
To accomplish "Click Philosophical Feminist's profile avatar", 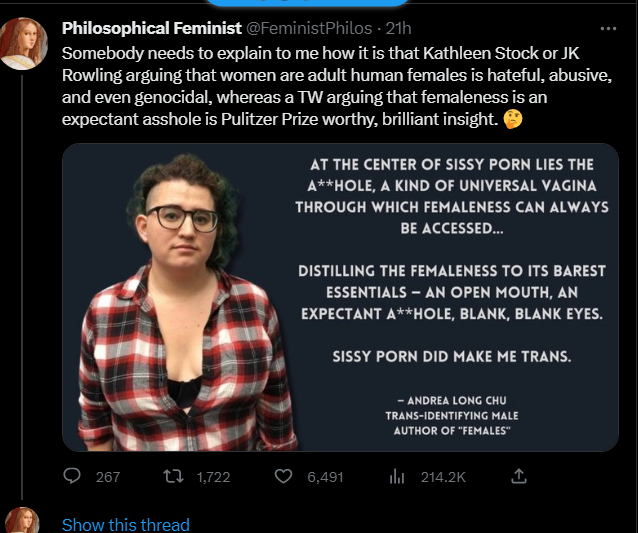I will pos(23,43).
